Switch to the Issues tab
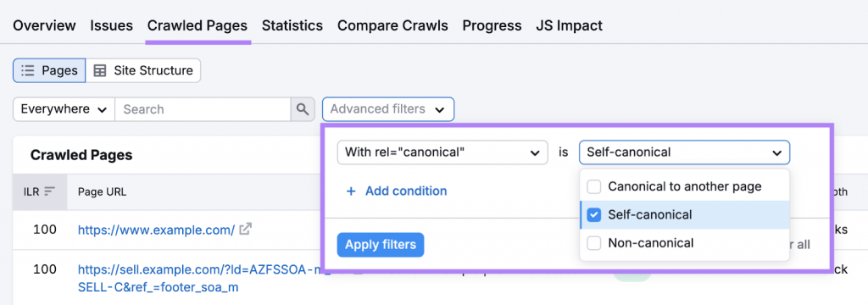The image size is (868, 305). [x=111, y=25]
